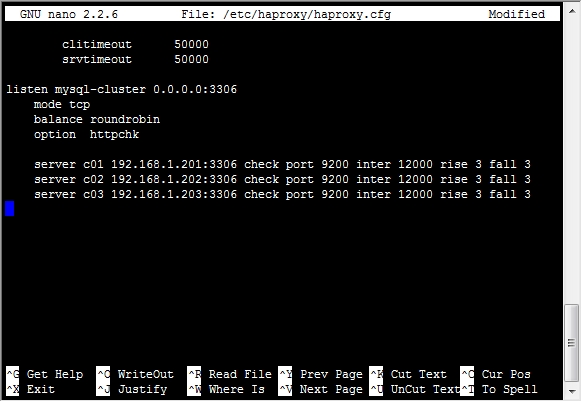Click the WriteOut shortcut label
The height and width of the screenshot is (402, 582).
[146, 374]
